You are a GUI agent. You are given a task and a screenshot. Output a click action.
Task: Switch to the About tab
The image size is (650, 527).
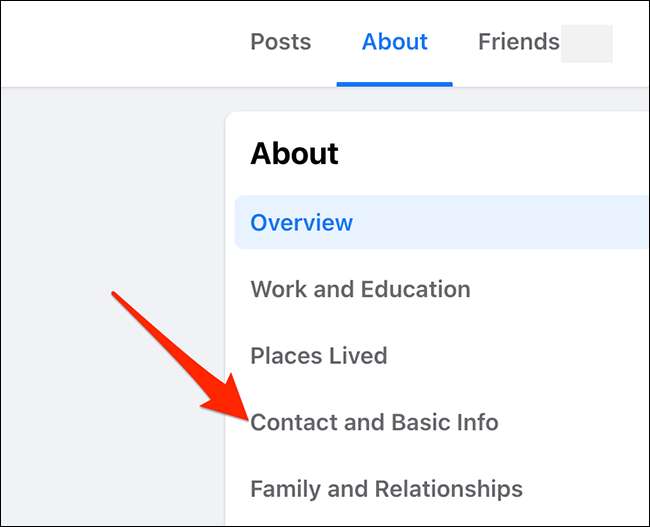[x=394, y=42]
